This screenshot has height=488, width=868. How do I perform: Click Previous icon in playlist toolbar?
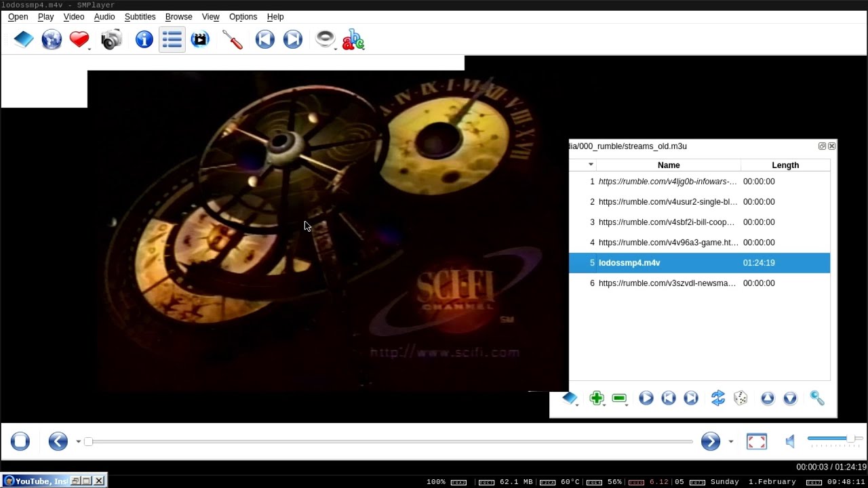click(669, 399)
